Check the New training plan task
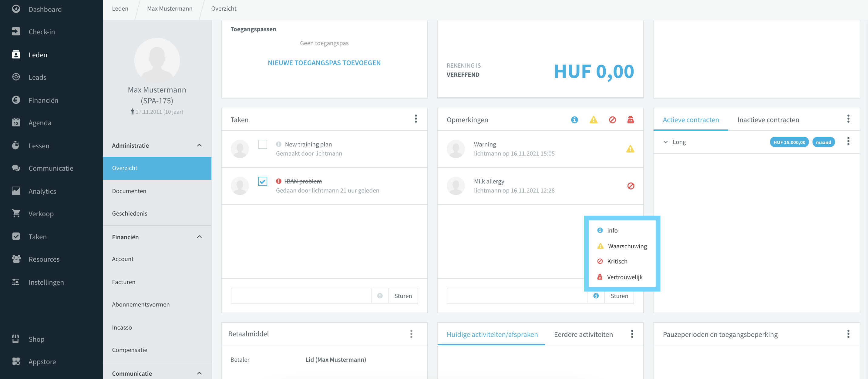This screenshot has height=379, width=868. 262,144
